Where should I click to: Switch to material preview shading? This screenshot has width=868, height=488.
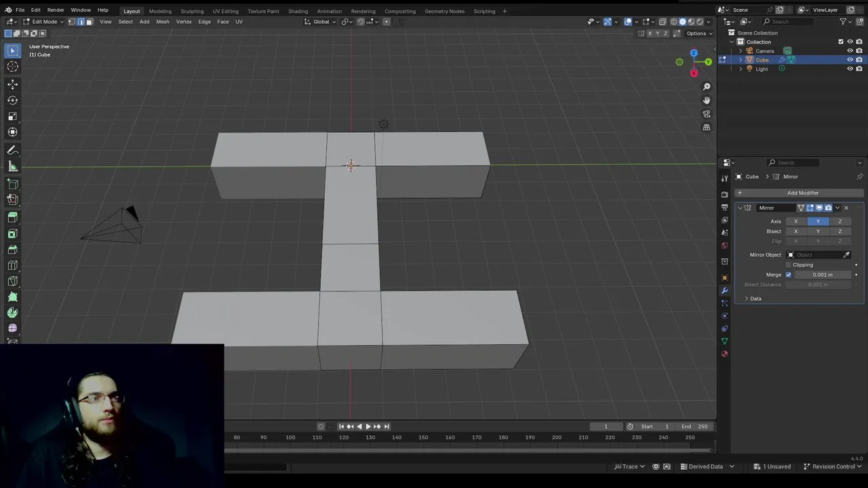[x=691, y=22]
